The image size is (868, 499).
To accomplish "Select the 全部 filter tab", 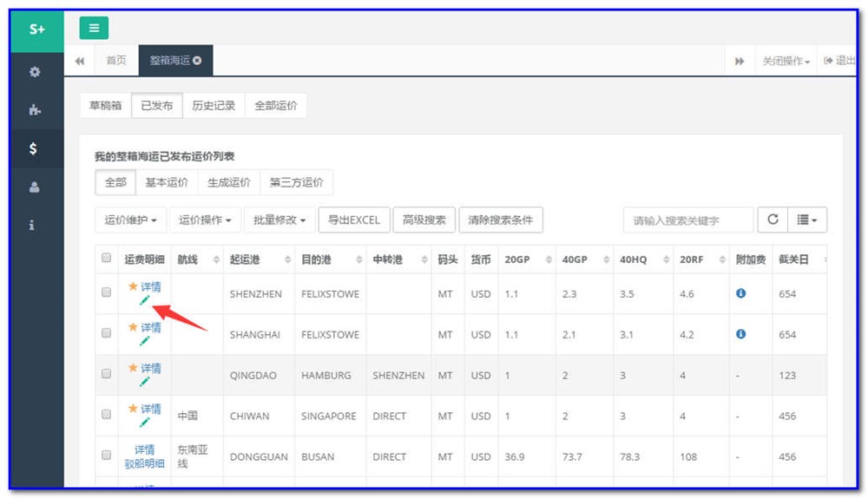I will [x=115, y=182].
